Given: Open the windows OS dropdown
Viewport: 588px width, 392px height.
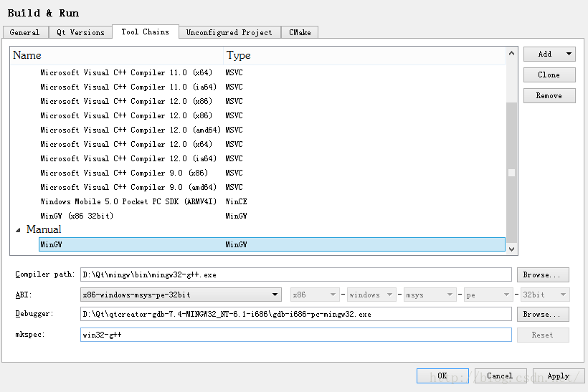Looking at the screenshot, I should tap(371, 295).
